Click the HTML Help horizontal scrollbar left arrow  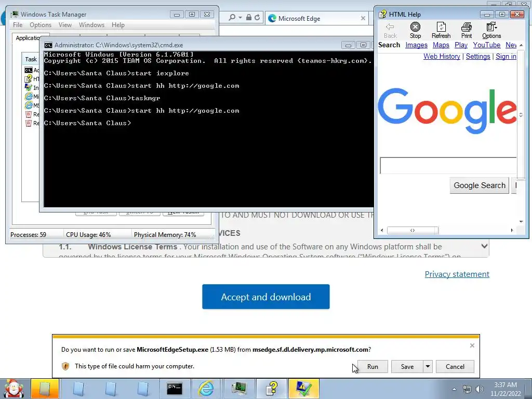[382, 230]
